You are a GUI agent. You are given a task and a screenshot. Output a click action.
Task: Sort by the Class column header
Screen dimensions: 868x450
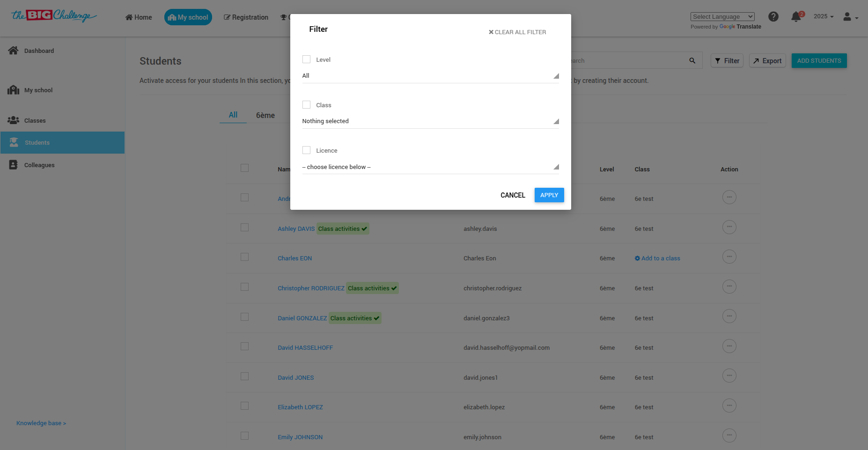(642, 170)
